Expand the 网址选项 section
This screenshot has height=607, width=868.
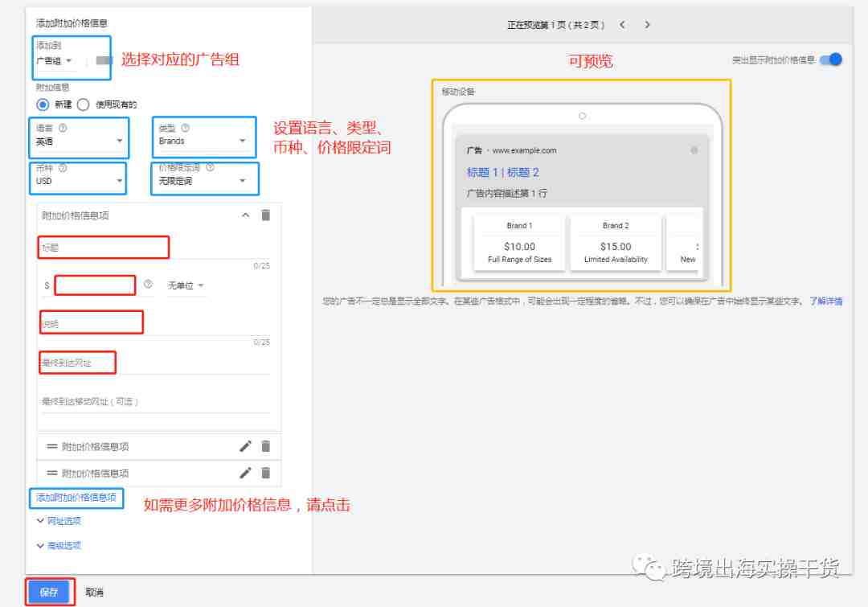click(59, 521)
